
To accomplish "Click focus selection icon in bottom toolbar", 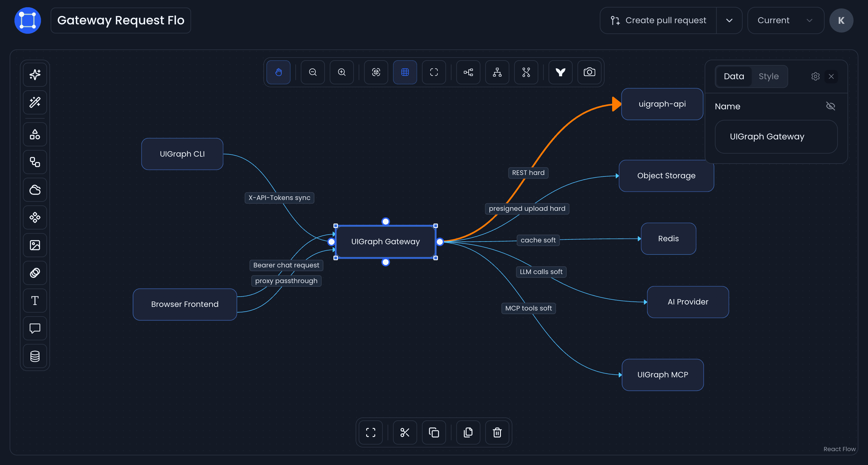I will tap(371, 432).
